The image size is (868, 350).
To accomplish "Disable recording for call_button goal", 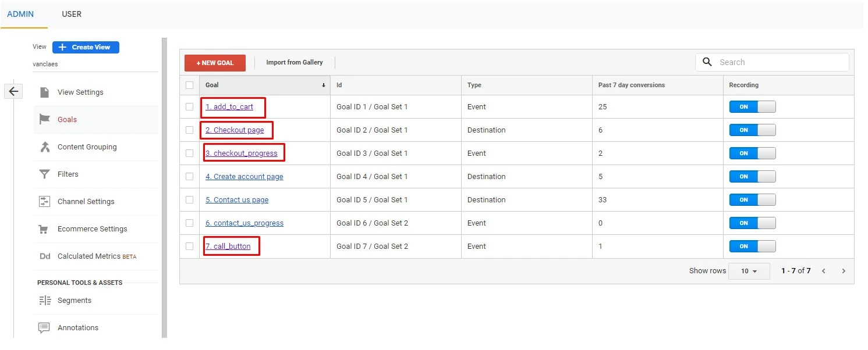I will point(752,246).
